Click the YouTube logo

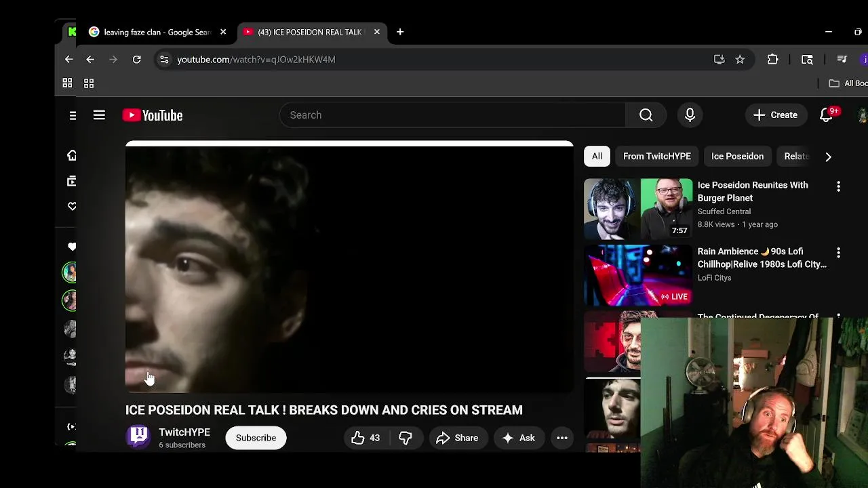[153, 115]
